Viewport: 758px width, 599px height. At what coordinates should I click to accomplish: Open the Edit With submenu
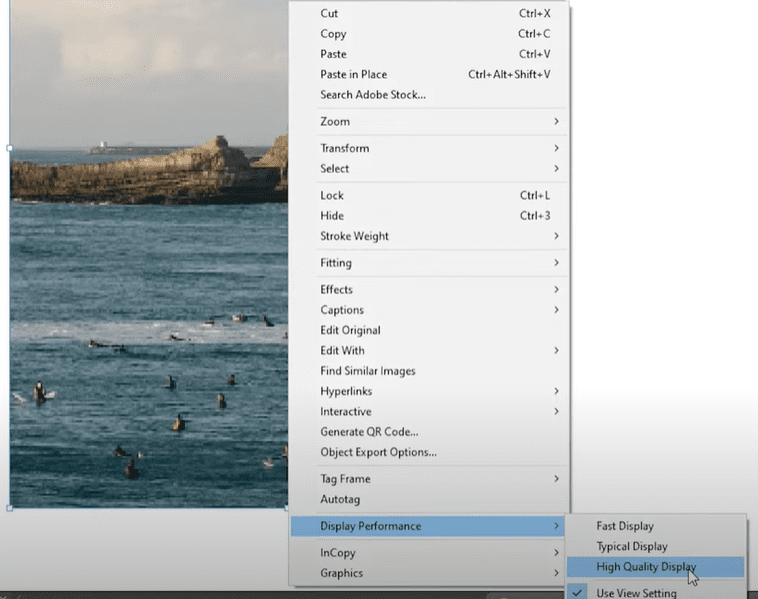[x=429, y=351]
